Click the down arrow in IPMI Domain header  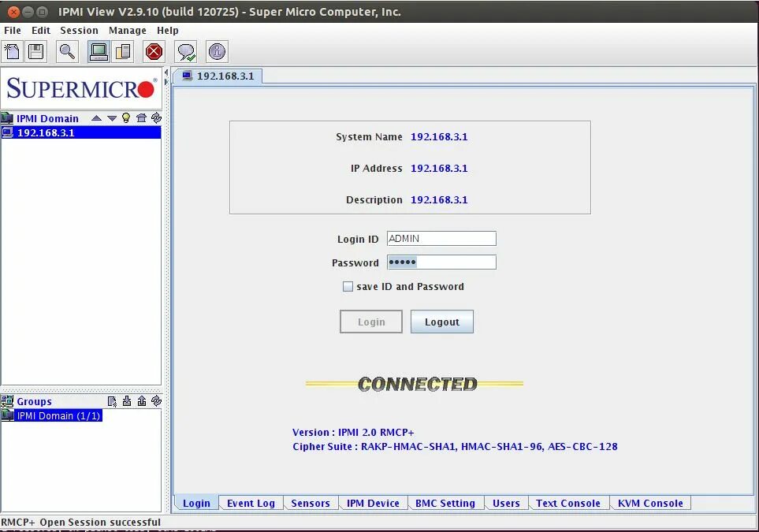pyautogui.click(x=112, y=118)
